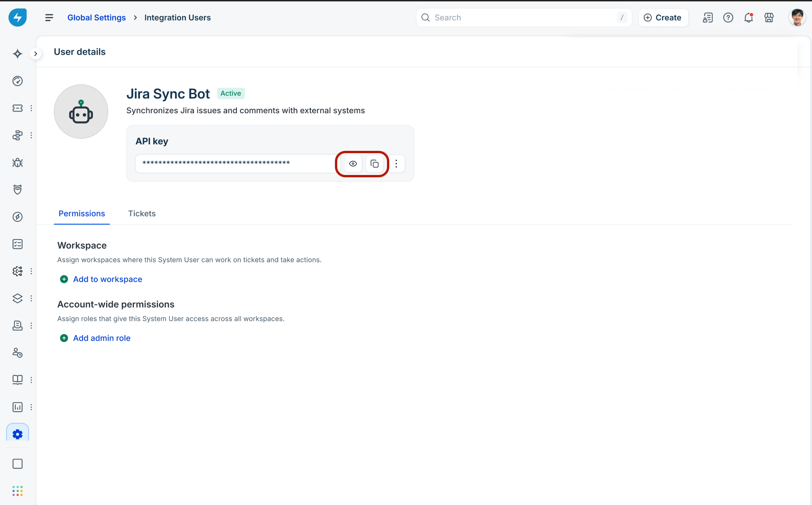The height and width of the screenshot is (505, 812).
Task: Open the stacked layers icon in sidebar
Action: coord(18,298)
